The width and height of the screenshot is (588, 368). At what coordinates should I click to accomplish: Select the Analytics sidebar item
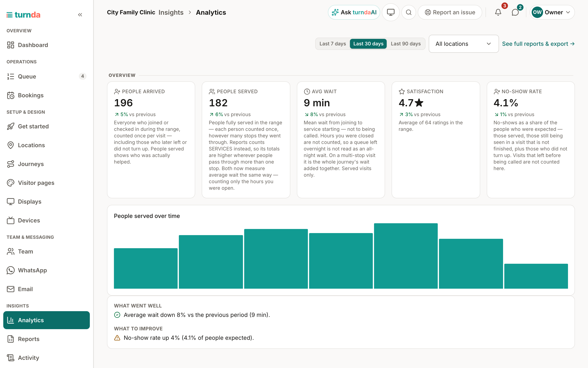[x=46, y=320]
